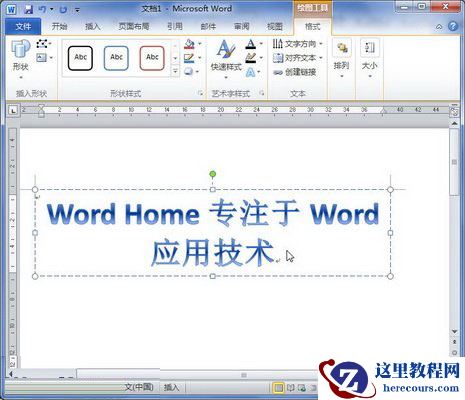Switch to the 引用 tab
The height and width of the screenshot is (400, 465).
pyautogui.click(x=175, y=26)
